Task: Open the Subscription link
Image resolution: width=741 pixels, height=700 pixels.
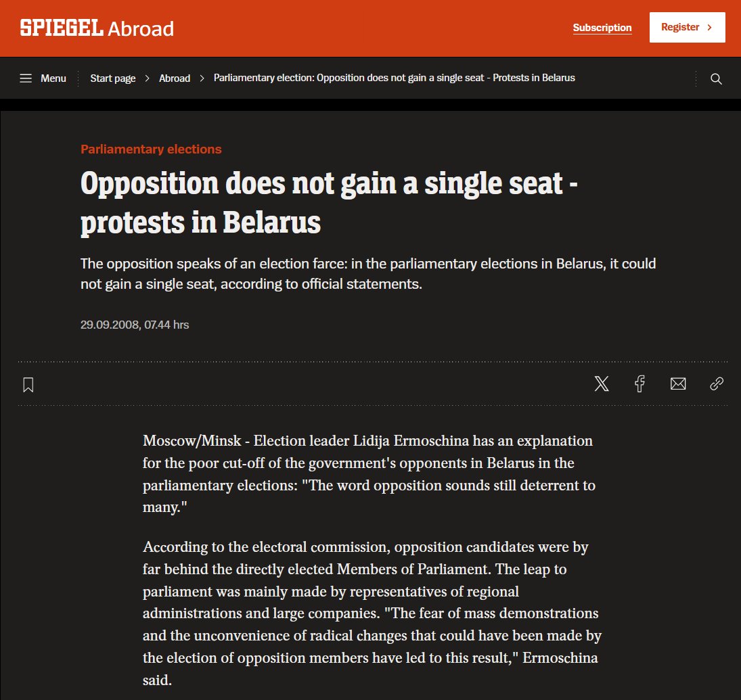Action: [602, 28]
